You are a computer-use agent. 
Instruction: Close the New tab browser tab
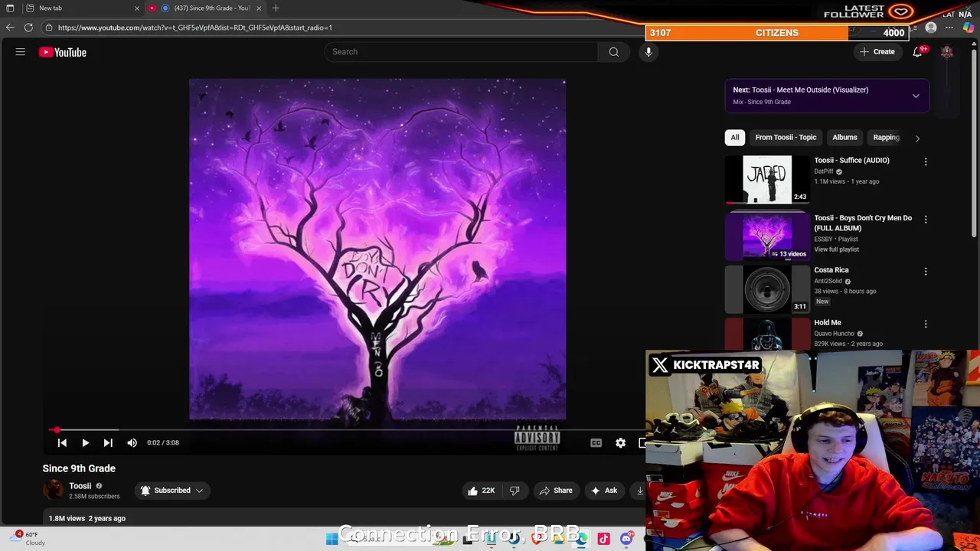137,8
